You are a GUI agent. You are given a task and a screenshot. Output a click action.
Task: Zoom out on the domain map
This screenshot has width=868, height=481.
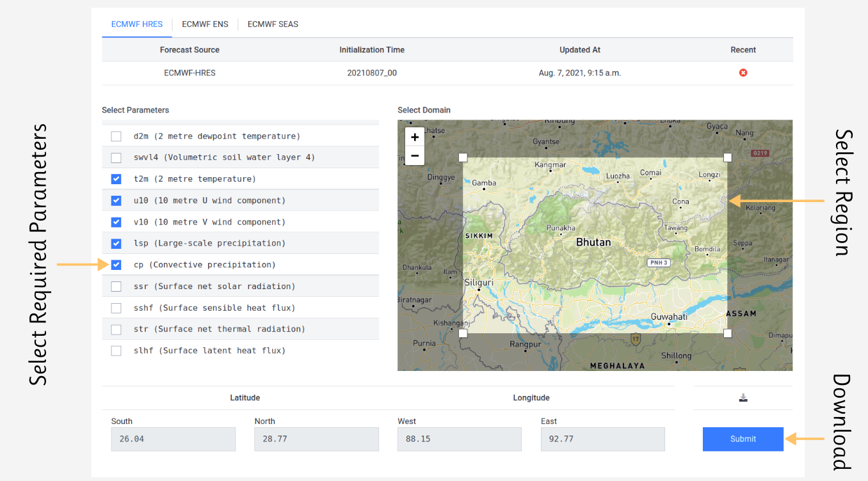click(415, 155)
